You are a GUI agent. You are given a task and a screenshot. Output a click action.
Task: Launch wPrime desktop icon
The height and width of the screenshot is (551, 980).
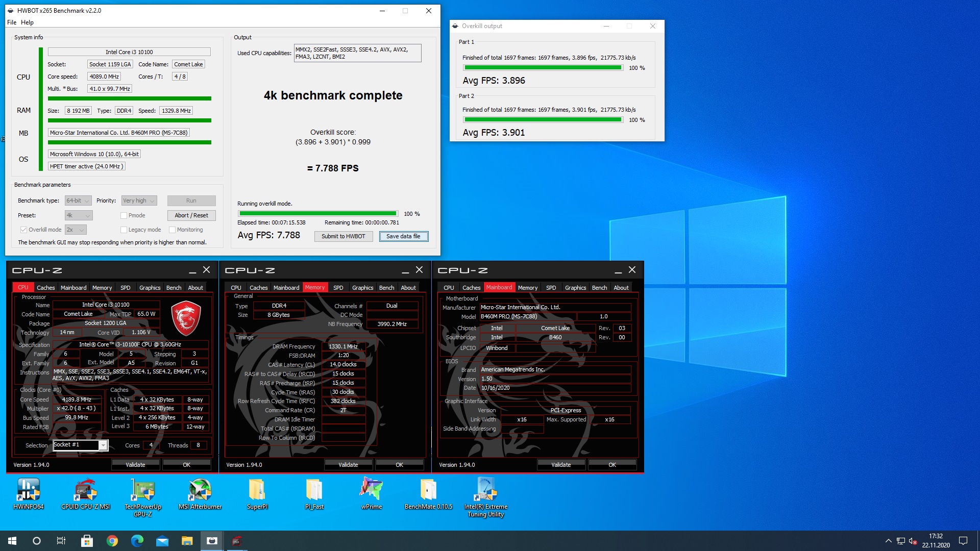(372, 493)
